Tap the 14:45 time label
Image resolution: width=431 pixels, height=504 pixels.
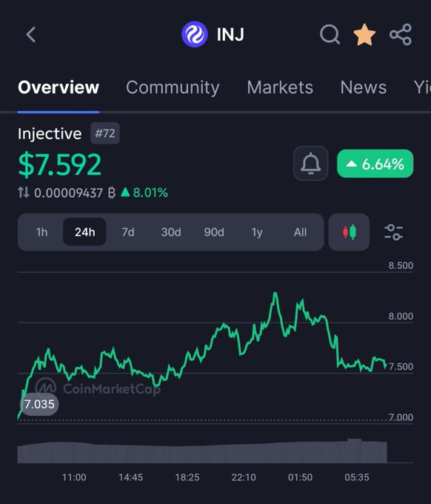pos(131,477)
